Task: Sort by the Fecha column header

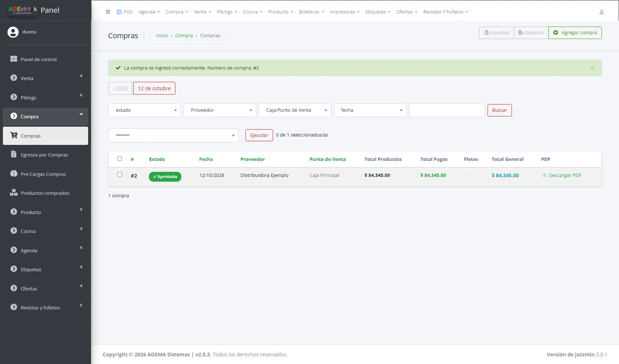Action: 206,159
